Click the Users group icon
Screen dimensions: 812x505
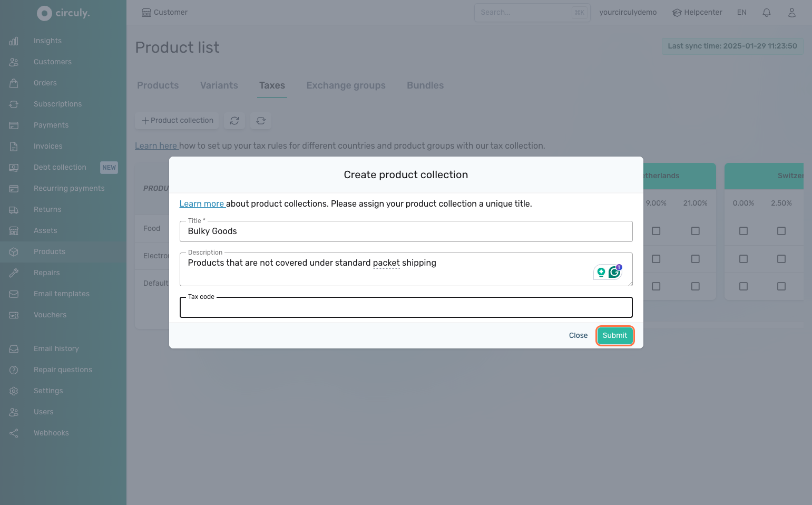click(x=14, y=412)
